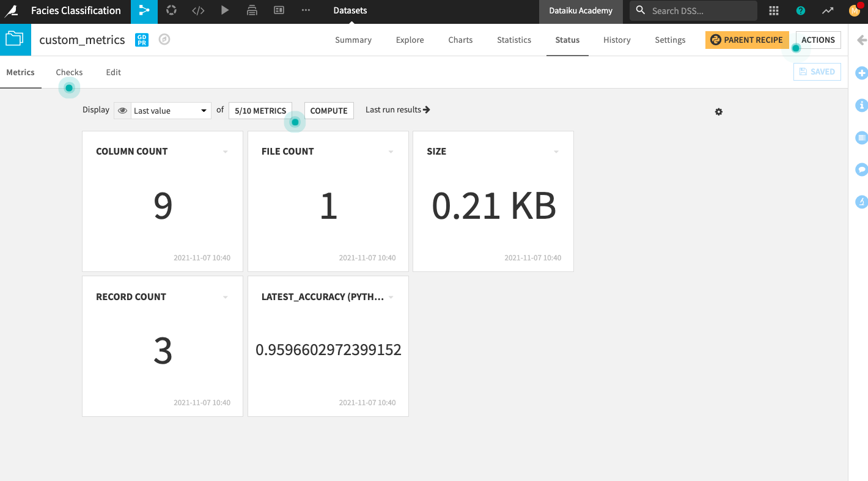868x481 pixels.
Task: Open the Last value display dropdown
Action: 171,110
